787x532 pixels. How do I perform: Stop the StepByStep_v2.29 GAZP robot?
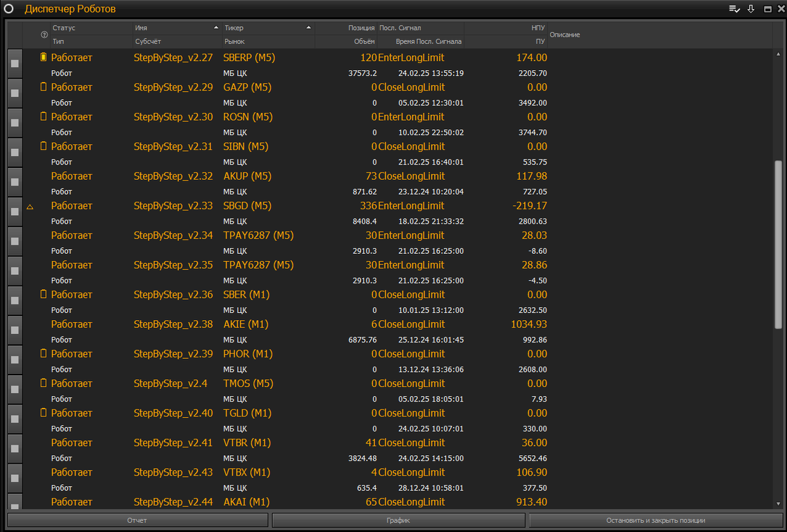point(14,93)
